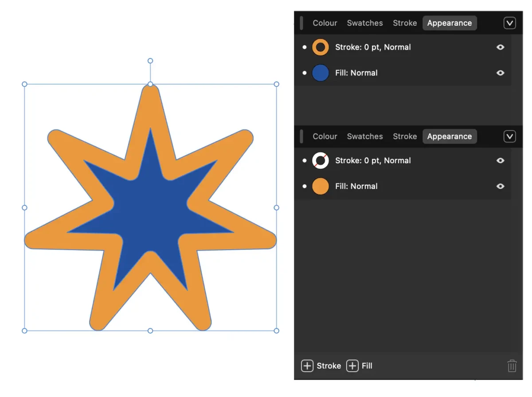The image size is (532, 397).
Task: Switch to the Swatches tab in the lower panel
Action: (x=365, y=137)
